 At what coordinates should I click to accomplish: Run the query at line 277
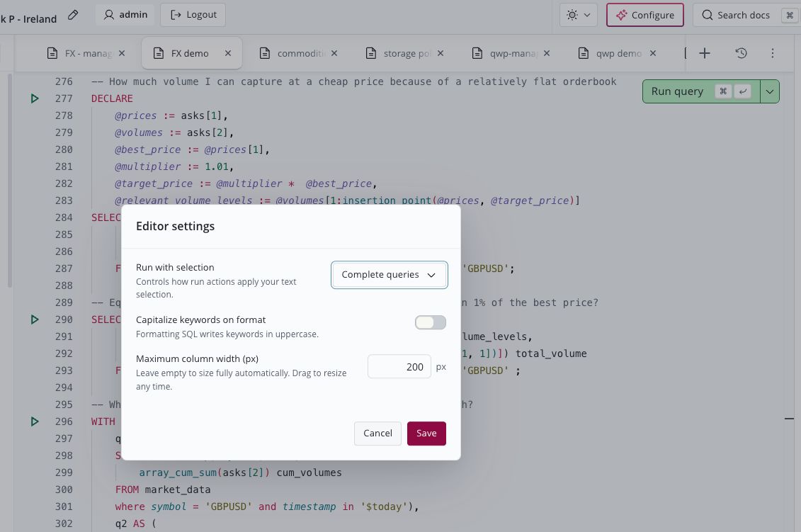(35, 98)
